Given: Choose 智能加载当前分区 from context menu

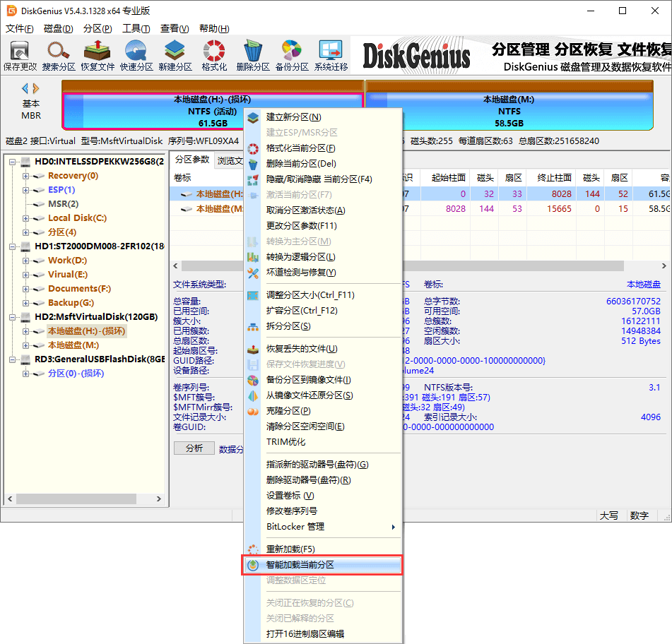Looking at the screenshot, I should 322,565.
